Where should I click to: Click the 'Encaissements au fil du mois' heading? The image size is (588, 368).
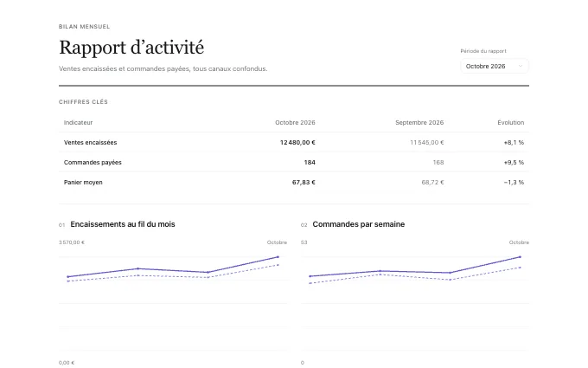tap(123, 224)
